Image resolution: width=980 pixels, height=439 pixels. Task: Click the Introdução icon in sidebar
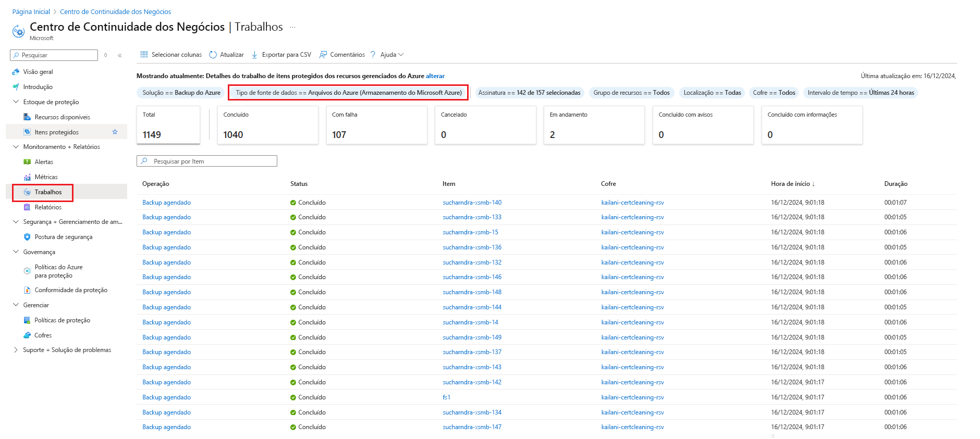[16, 87]
